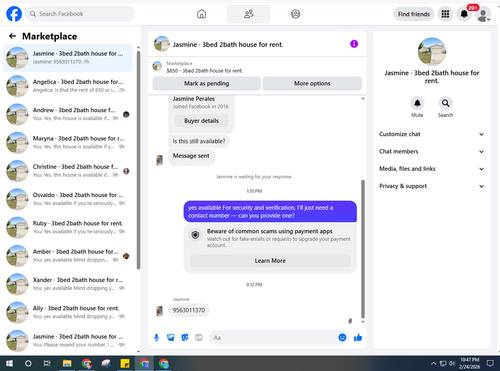
Task: Open Osvaldo's conversation
Action: point(68,199)
